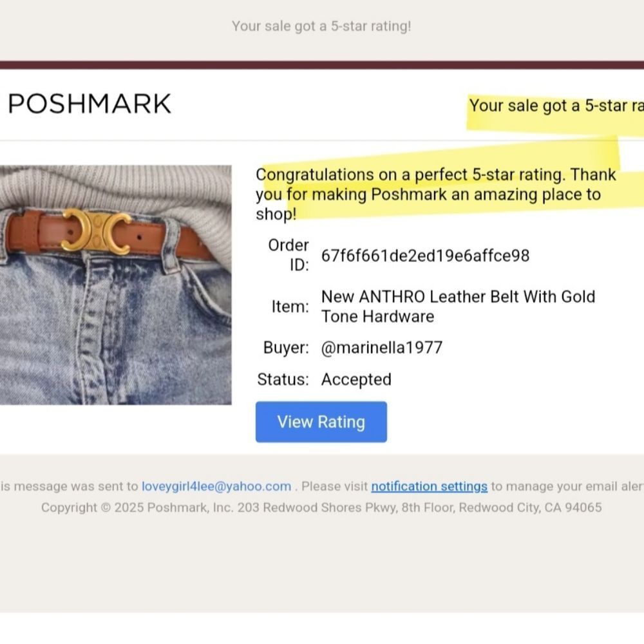Click the buyer username @marinella1977

click(x=382, y=348)
